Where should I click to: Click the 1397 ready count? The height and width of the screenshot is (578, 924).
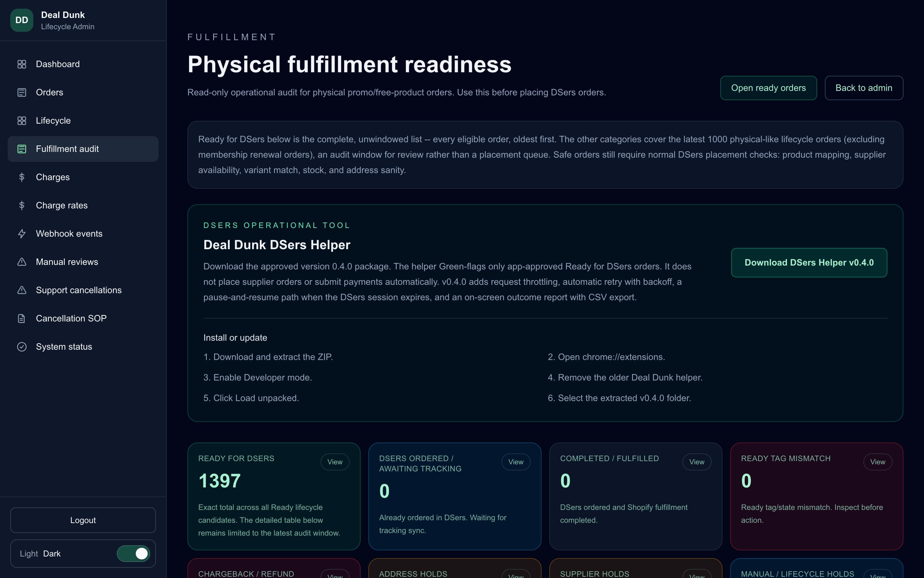click(x=219, y=481)
